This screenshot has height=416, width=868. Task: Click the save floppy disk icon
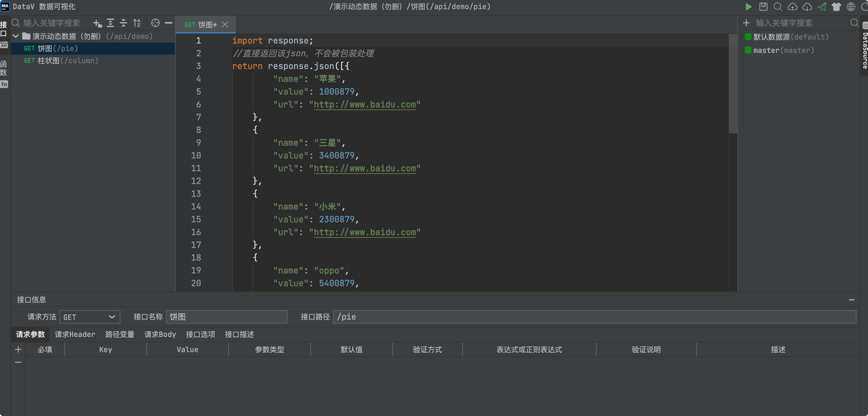pyautogui.click(x=763, y=7)
